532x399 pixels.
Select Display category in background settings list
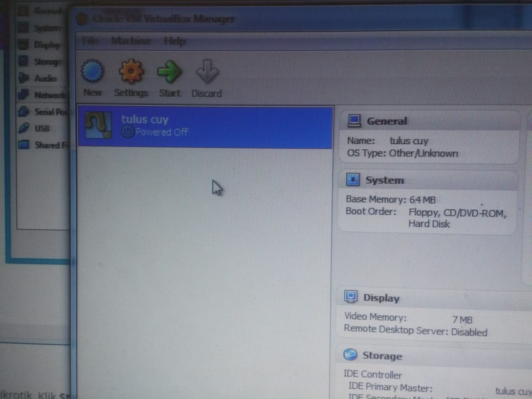(47, 45)
